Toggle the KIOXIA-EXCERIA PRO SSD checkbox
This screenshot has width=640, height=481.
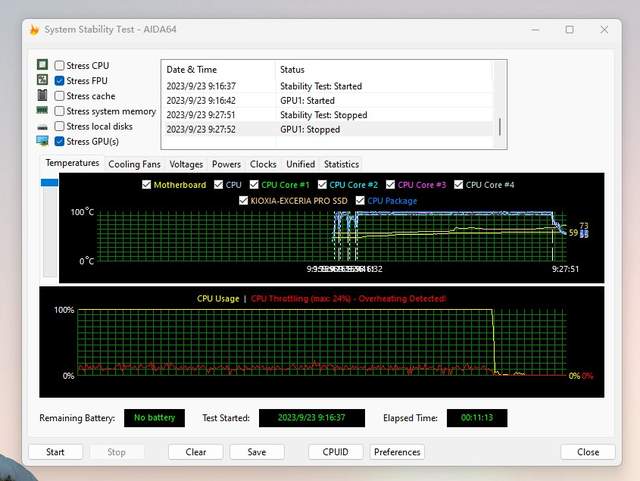tap(243, 200)
